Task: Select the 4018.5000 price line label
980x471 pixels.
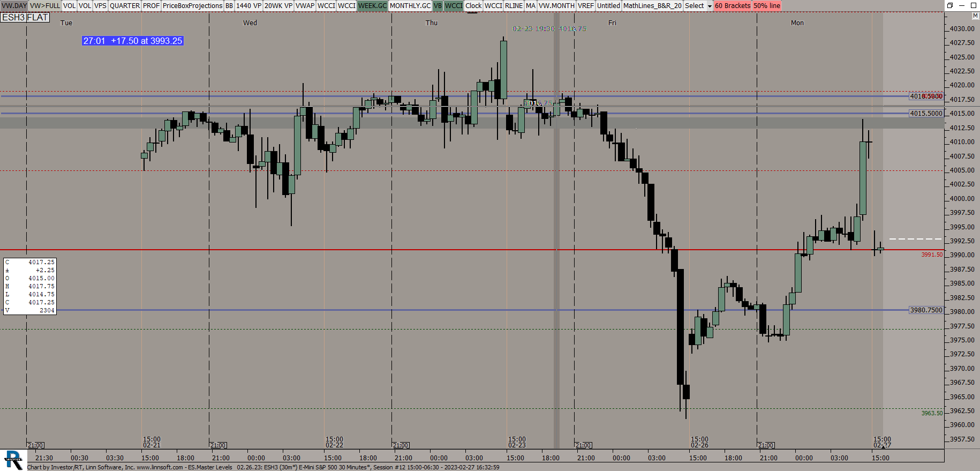Action: pos(926,96)
